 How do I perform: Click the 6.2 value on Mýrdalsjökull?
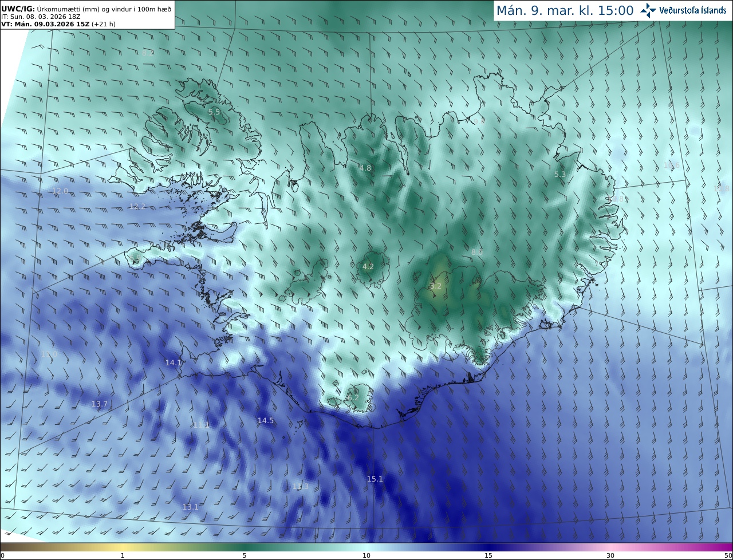click(353, 397)
